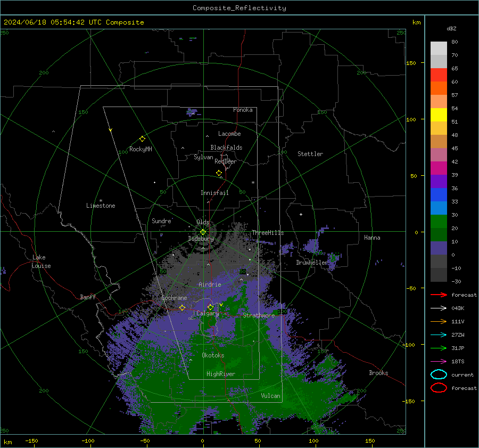Click the Didsbury town label

coord(201,239)
